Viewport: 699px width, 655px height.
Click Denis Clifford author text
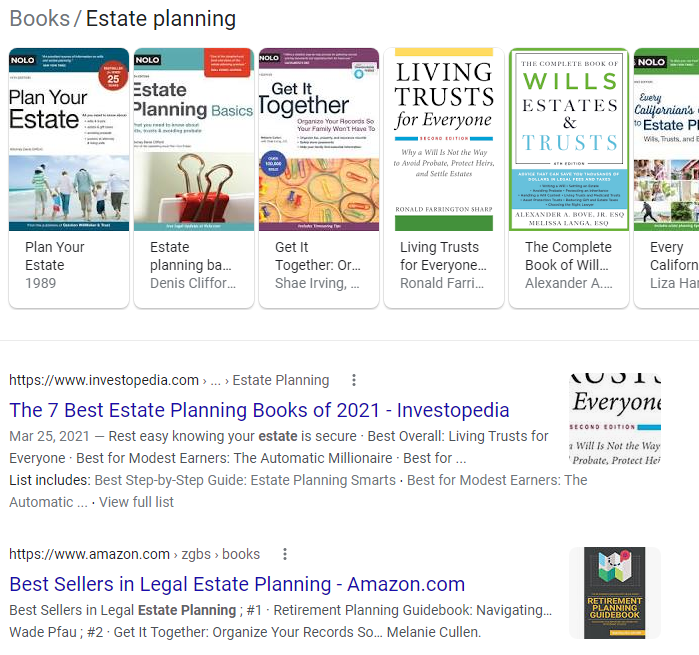191,283
